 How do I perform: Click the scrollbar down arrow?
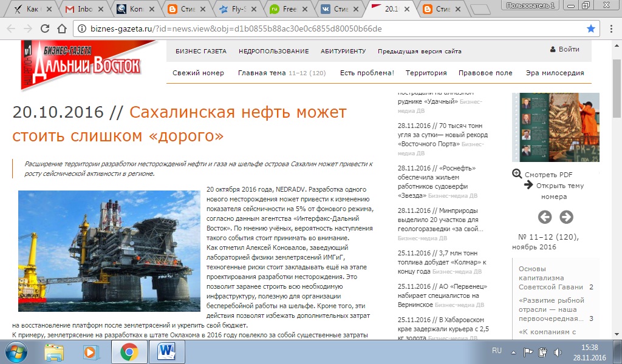point(617,334)
